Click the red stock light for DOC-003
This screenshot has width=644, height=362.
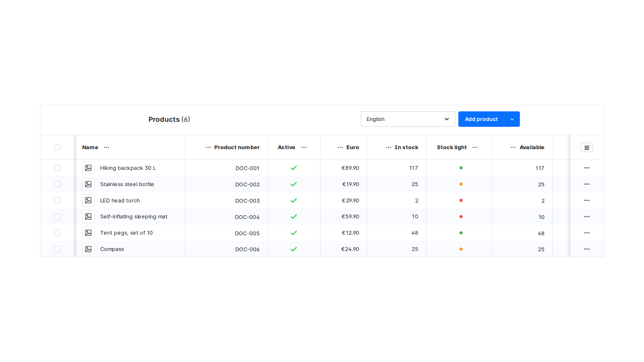pyautogui.click(x=461, y=200)
